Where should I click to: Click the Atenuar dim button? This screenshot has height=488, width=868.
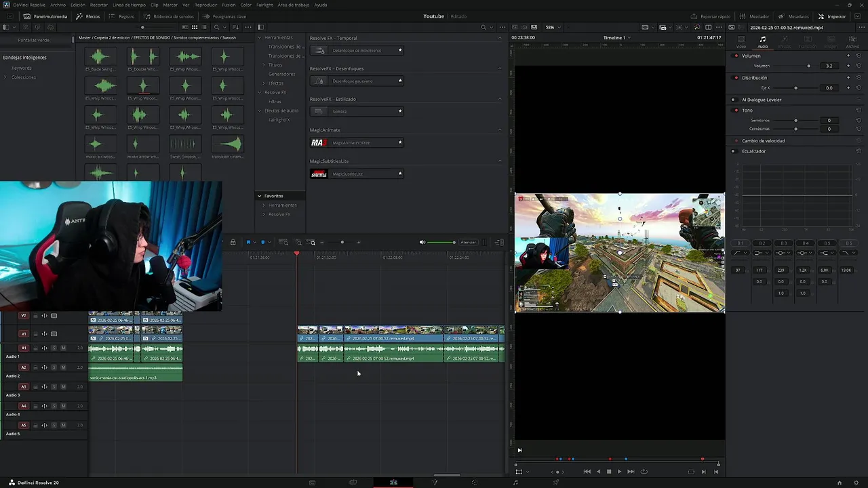coord(468,242)
